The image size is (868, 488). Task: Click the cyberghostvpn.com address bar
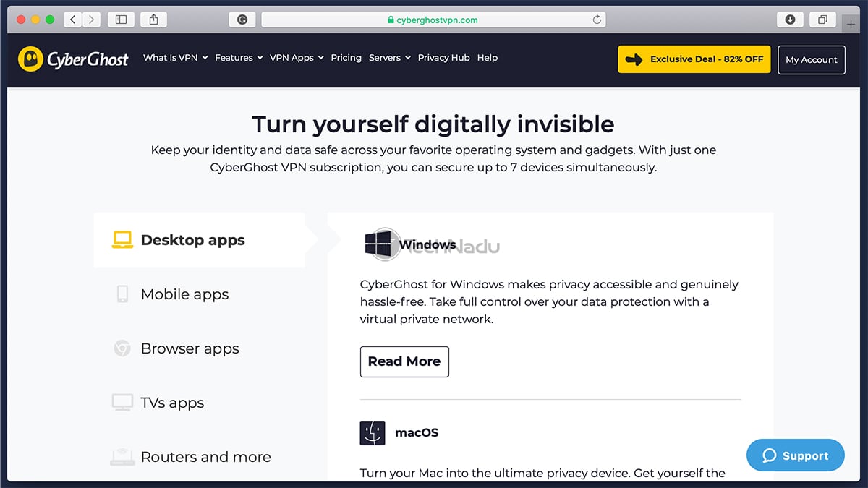tap(433, 20)
